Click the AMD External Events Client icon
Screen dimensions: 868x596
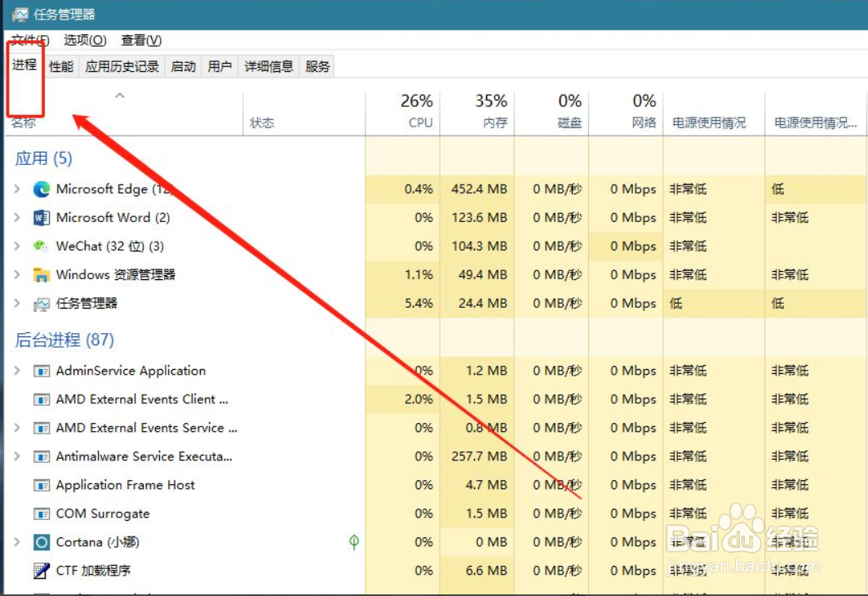pos(42,399)
